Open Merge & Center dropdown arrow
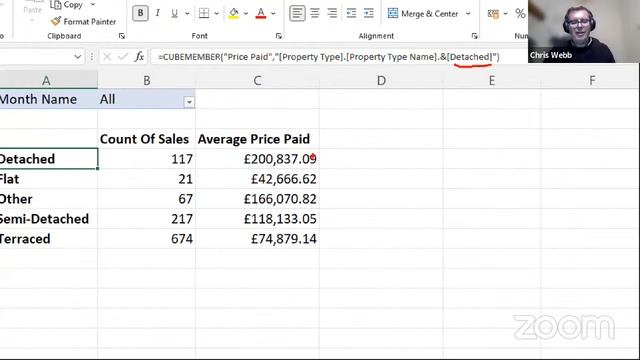The image size is (640, 360). 468,13
